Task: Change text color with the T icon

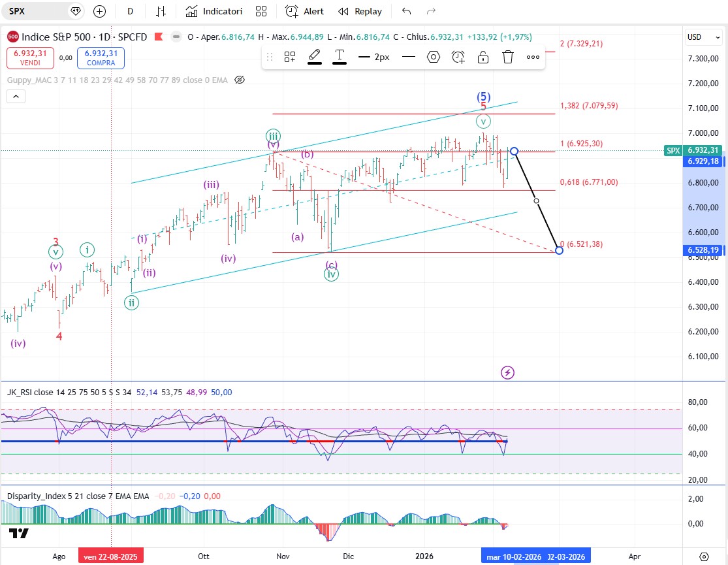Action: 340,57
